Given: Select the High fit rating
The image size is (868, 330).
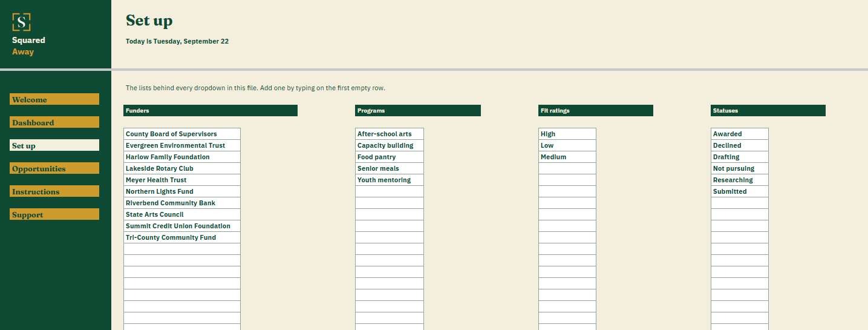Looking at the screenshot, I should coord(567,134).
